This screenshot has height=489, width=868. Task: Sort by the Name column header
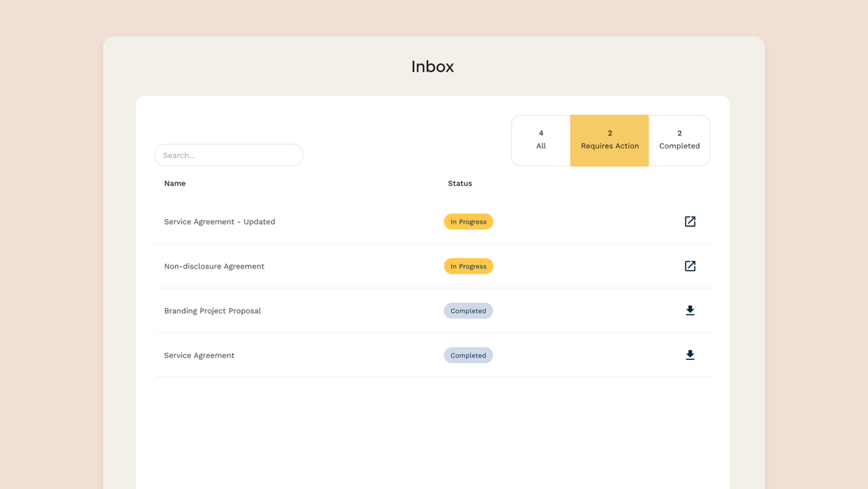pyautogui.click(x=175, y=183)
